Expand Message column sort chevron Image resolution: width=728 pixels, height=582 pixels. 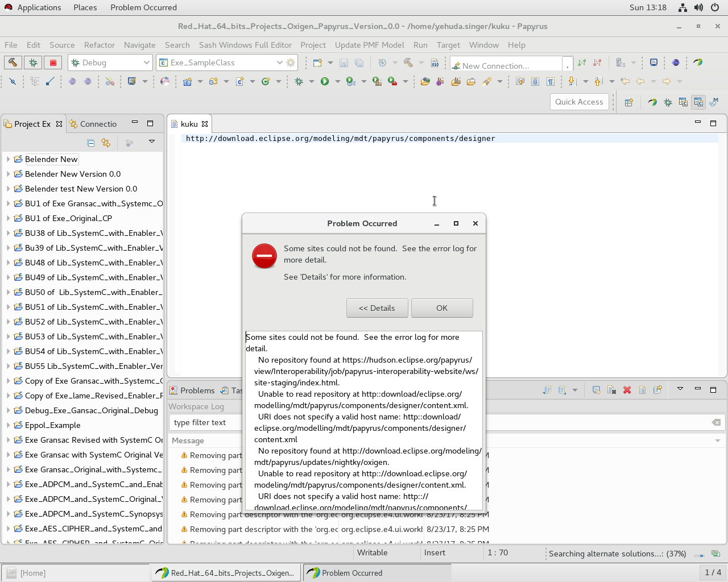tap(718, 440)
